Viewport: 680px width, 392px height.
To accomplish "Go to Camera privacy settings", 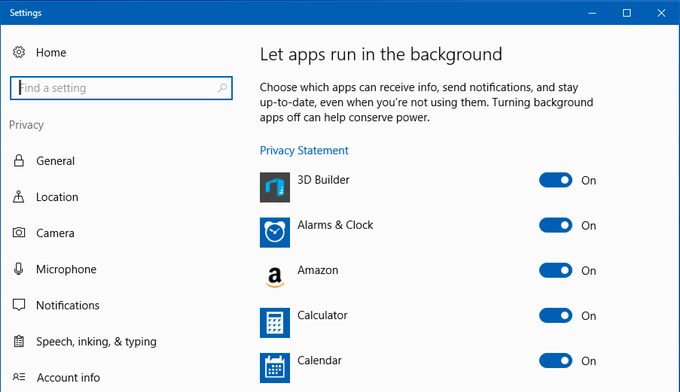I will point(55,233).
